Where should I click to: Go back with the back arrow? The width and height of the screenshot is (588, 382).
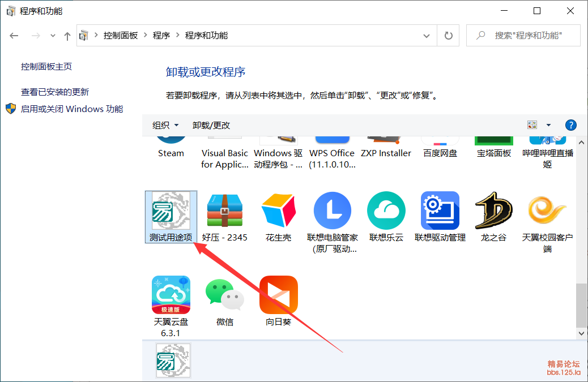[14, 36]
